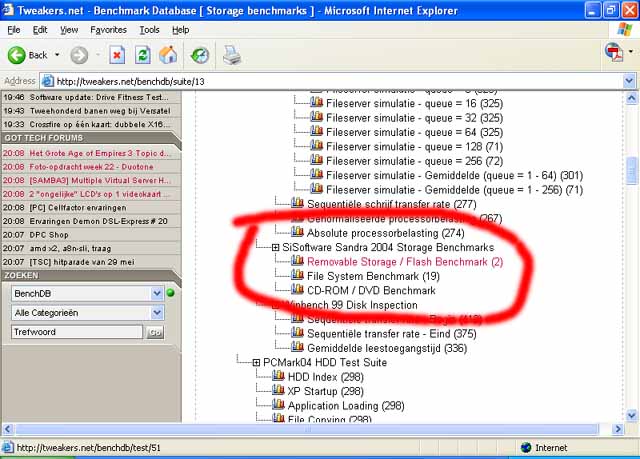Open forum topic 'Foto-opdracht week 22 - Duotone'
This screenshot has width=640, height=459.
coord(91,166)
